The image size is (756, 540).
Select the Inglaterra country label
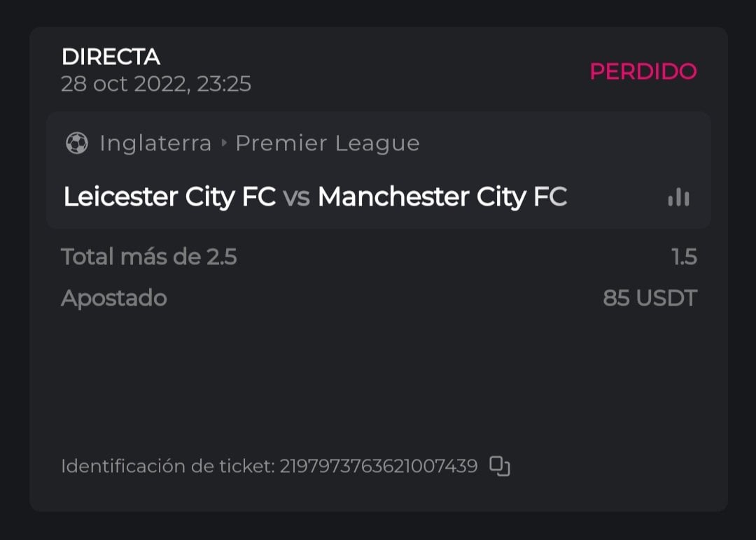pos(155,143)
